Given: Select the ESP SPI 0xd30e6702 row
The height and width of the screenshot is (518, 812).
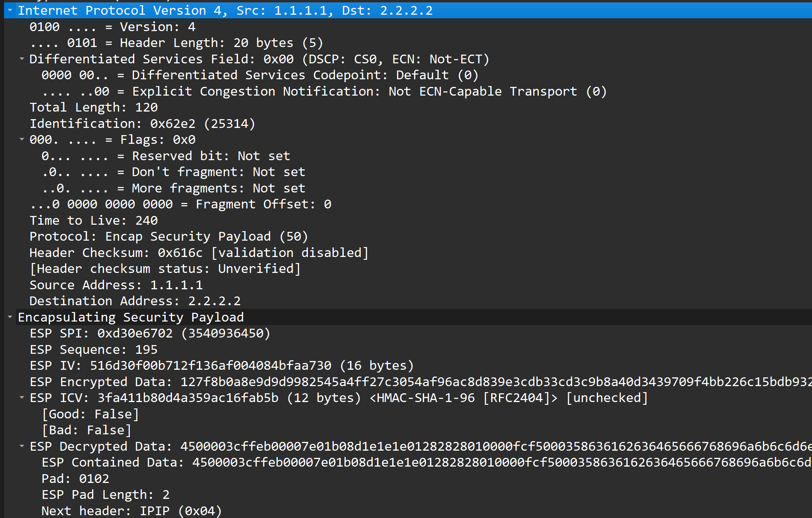Looking at the screenshot, I should 150,334.
